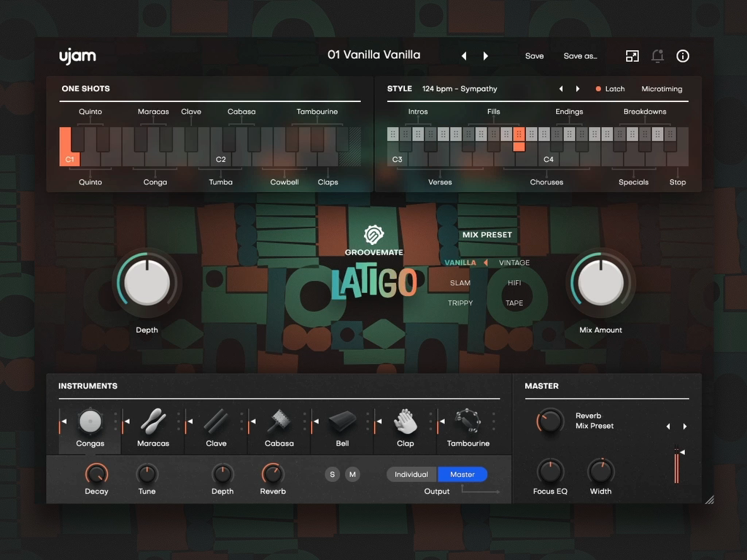Click the ujam logo

tap(77, 56)
